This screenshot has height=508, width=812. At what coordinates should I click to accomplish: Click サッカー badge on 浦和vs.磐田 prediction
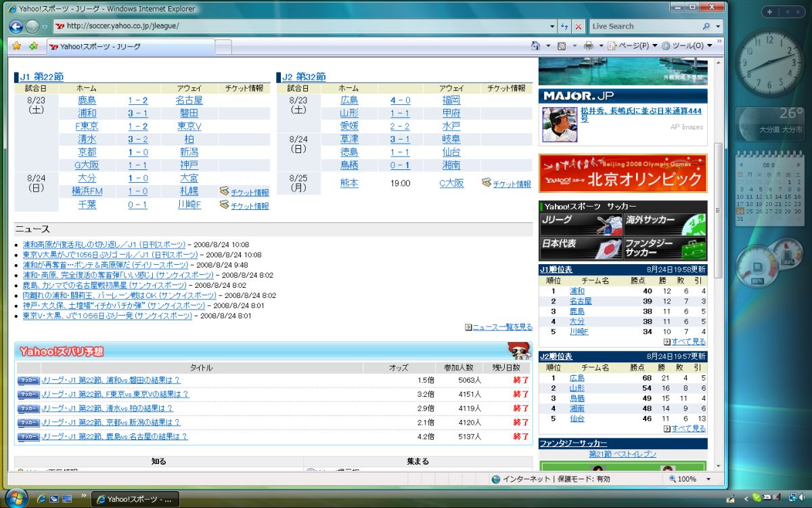pos(28,380)
